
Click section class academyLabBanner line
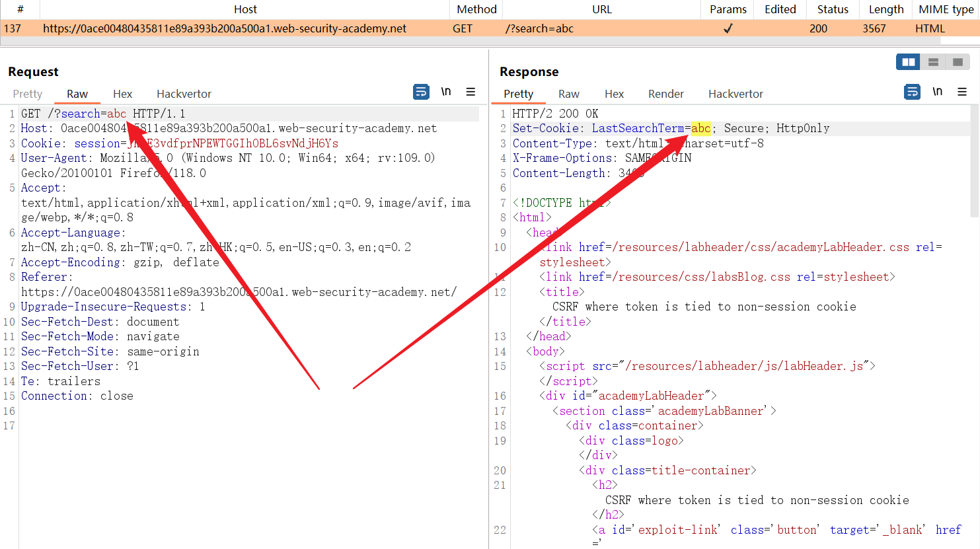664,411
